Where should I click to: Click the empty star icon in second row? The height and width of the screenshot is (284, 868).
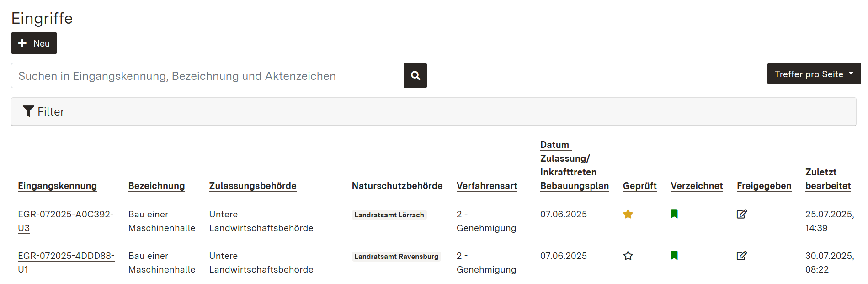point(628,256)
